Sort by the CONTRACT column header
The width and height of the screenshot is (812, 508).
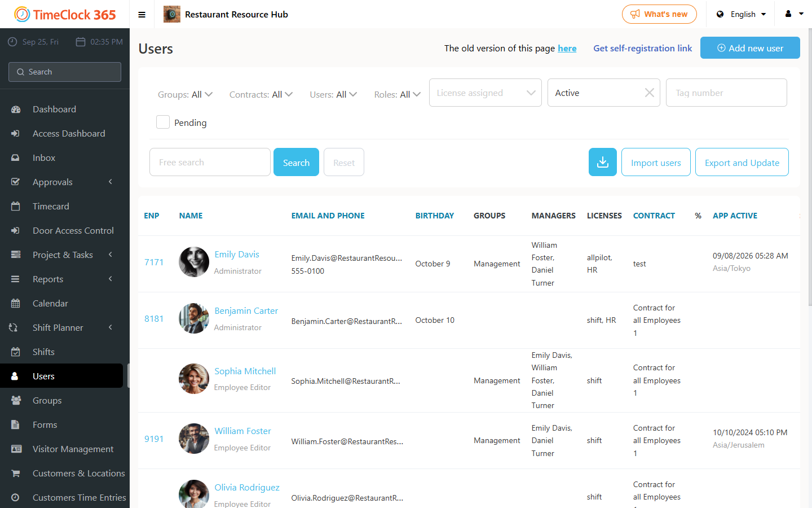pyautogui.click(x=654, y=216)
